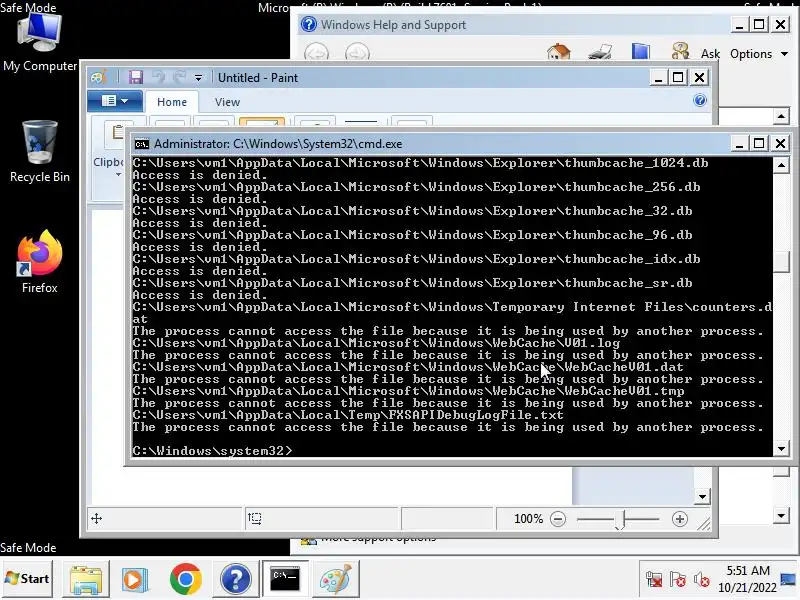Click the Paint Help question mark icon
Screen dimensions: 800x600
pyautogui.click(x=700, y=100)
